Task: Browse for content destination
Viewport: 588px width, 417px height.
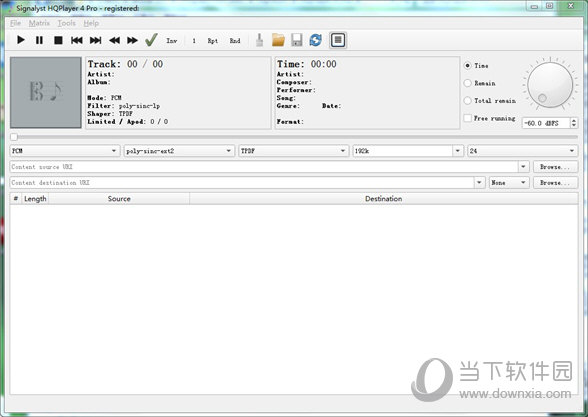Action: pyautogui.click(x=555, y=183)
